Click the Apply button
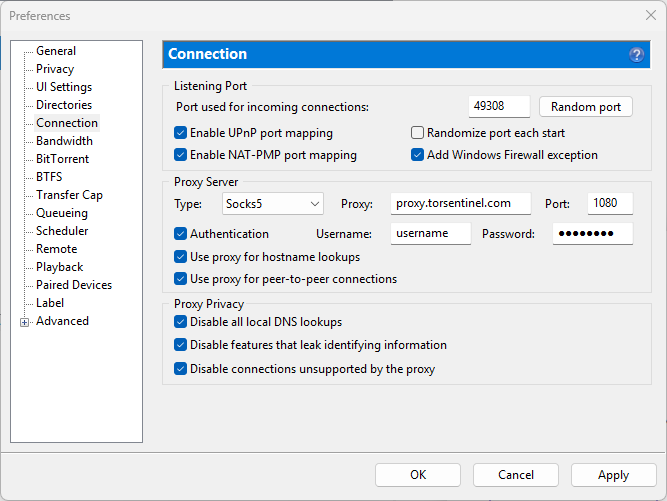The height and width of the screenshot is (501, 667). (x=613, y=475)
